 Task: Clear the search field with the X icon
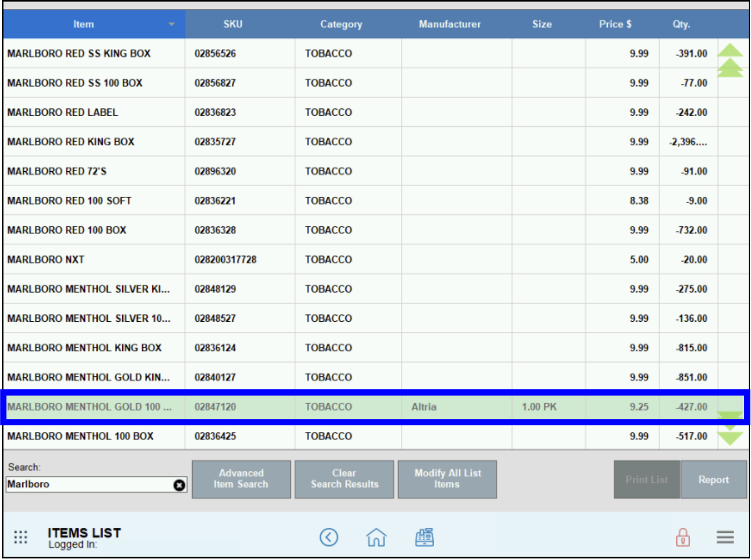click(179, 485)
